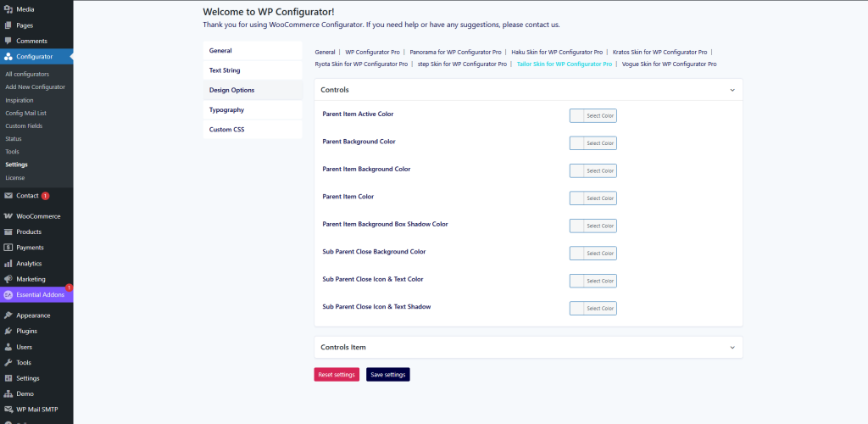Click the General skin link
868x424 pixels.
pos(325,52)
